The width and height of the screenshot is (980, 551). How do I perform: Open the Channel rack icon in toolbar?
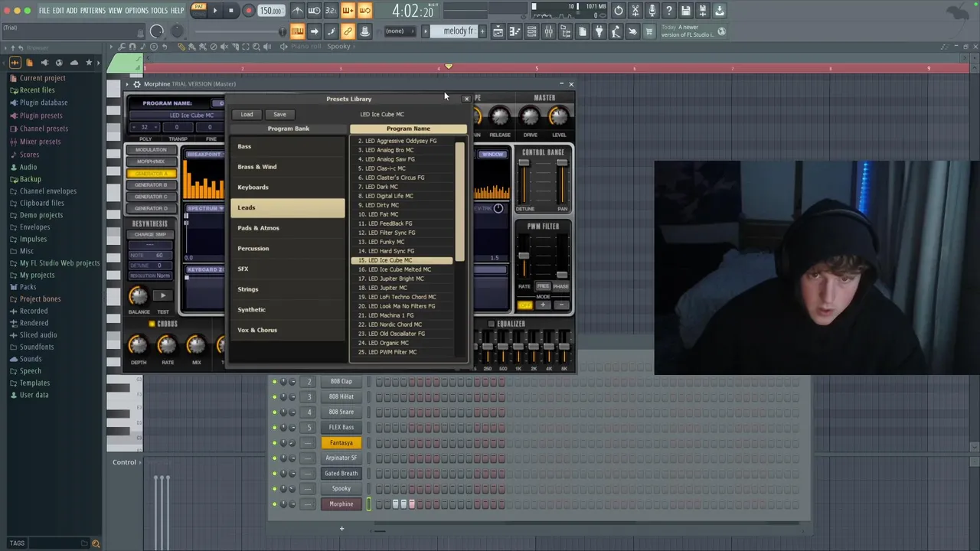click(531, 31)
